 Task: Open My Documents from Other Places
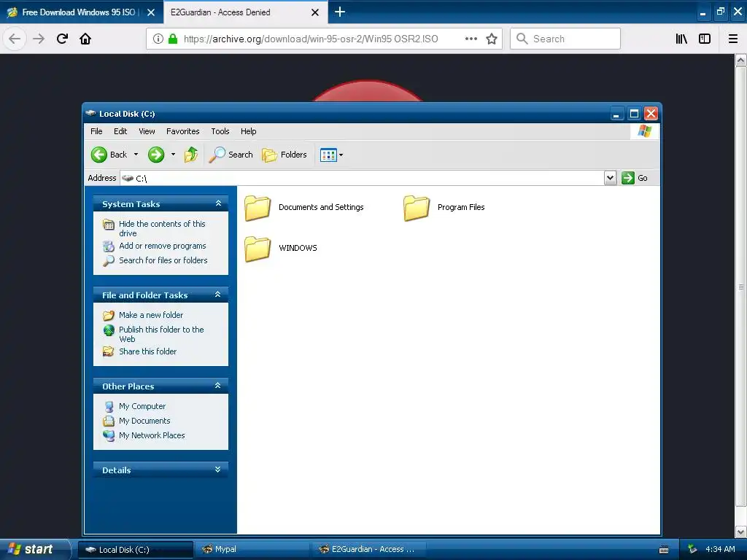(144, 421)
